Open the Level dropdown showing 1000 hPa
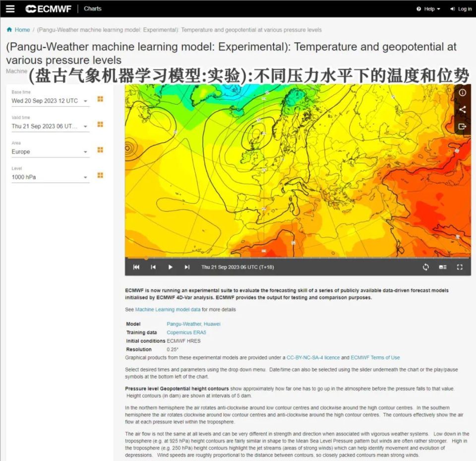Screen dimensions: 476x461 (50, 177)
